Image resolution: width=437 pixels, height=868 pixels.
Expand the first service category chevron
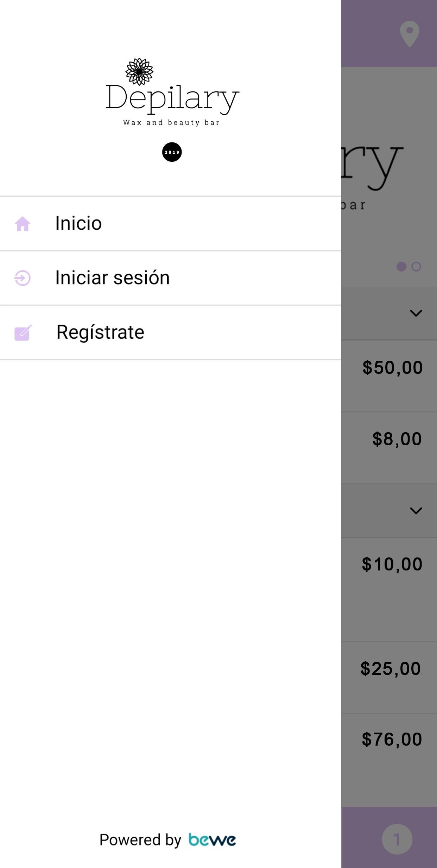(x=416, y=313)
